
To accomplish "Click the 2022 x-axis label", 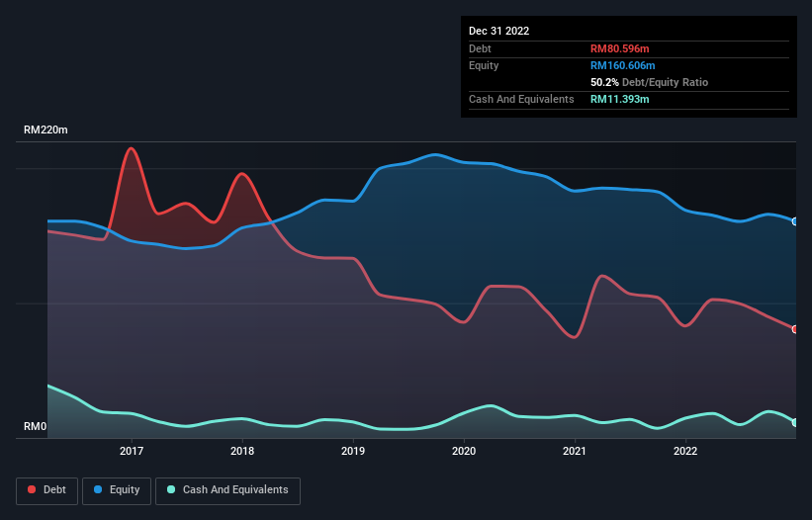I will [x=685, y=451].
